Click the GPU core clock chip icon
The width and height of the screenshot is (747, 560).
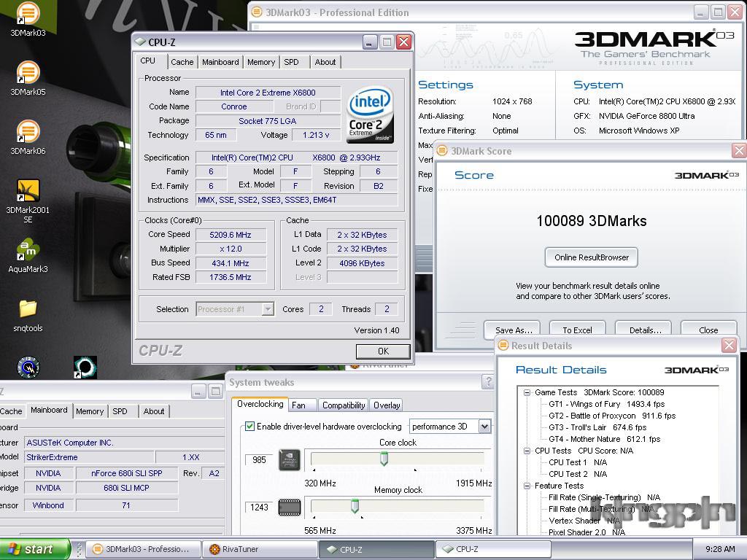coord(289,459)
